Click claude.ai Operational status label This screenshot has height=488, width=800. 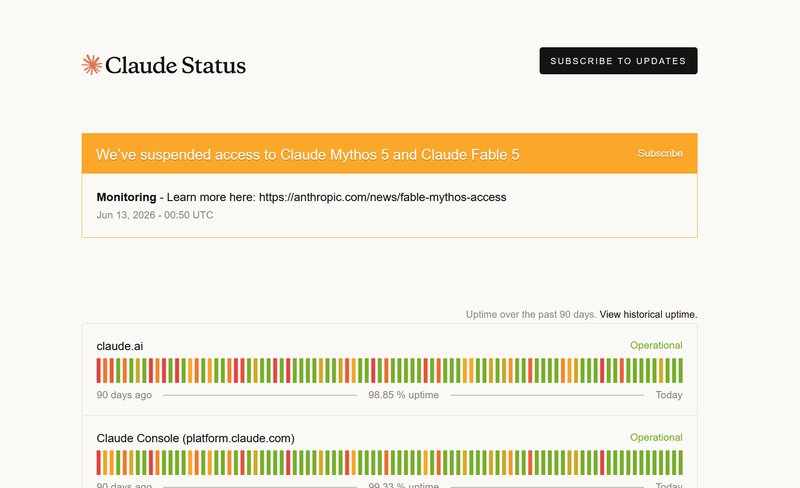tap(656, 345)
